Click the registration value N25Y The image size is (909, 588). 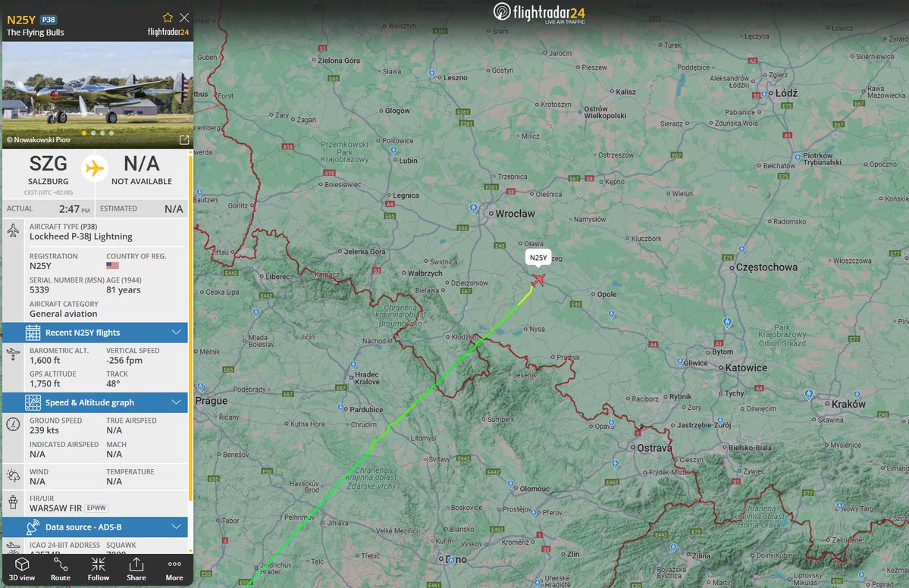pyautogui.click(x=41, y=266)
